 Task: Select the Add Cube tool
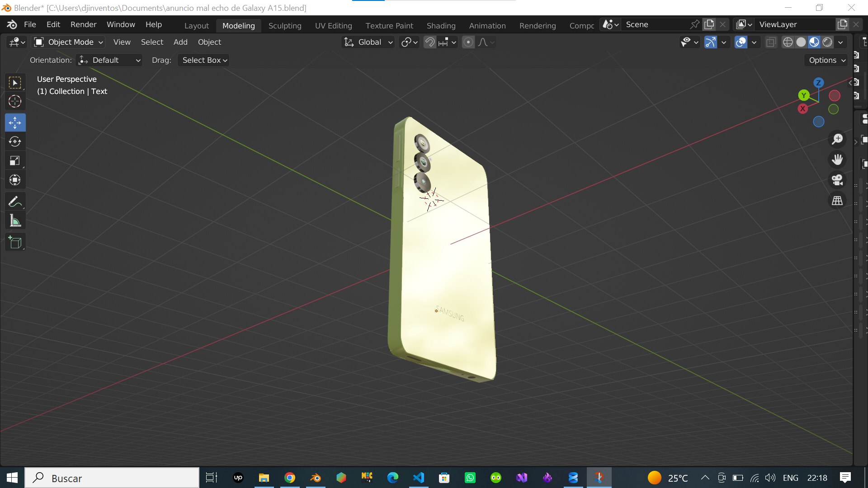click(x=15, y=242)
